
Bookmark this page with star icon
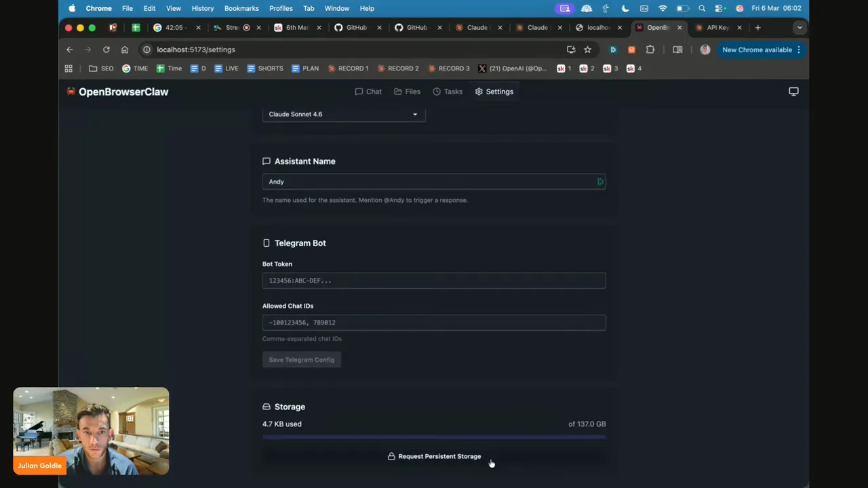pyautogui.click(x=587, y=49)
